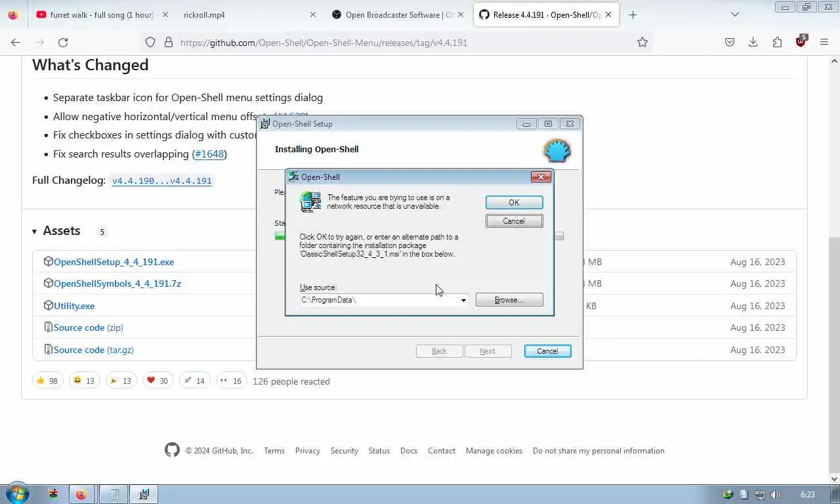Toggle the thumbs up reaction 98
Viewport: 840px width, 504px height.
coord(47,381)
